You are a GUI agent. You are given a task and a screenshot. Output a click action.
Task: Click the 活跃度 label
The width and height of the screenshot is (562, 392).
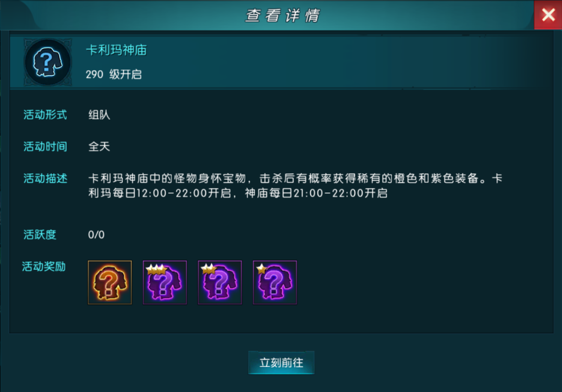(40, 235)
